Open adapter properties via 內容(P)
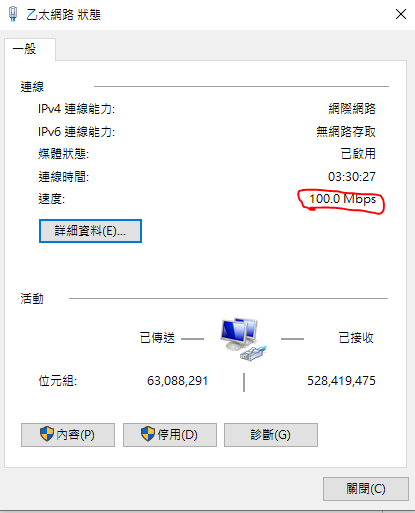The width and height of the screenshot is (415, 513). coord(68,435)
